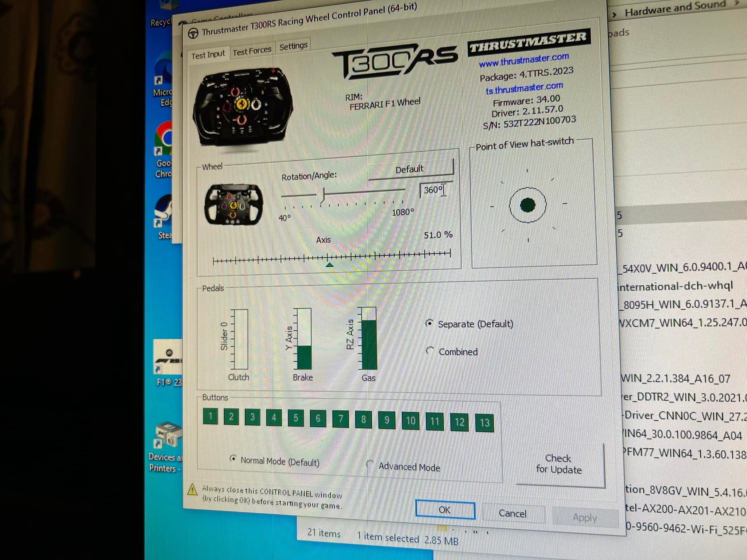Screen dimensions: 747x560
Task: Click the 1 item selected 2.85 MB status text
Action: click(x=407, y=538)
